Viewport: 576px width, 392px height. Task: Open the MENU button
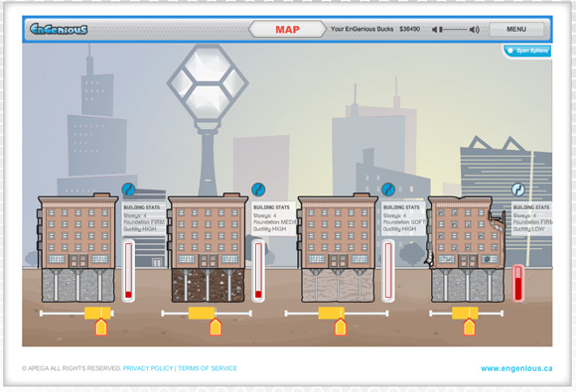(516, 29)
